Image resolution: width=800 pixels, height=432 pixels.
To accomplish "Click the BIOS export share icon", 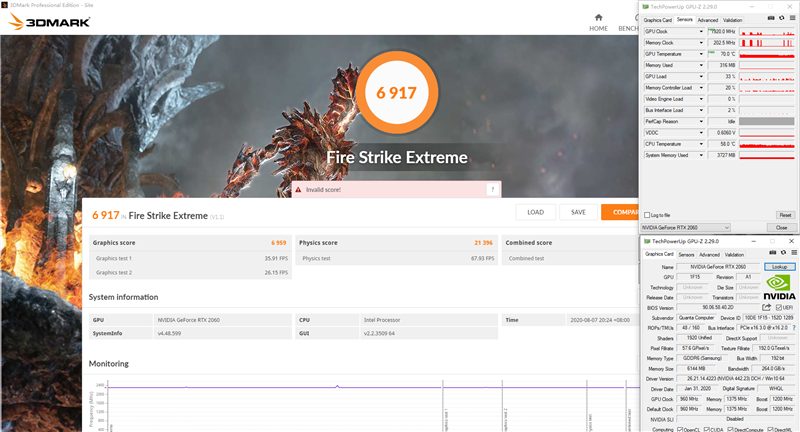I will click(766, 308).
